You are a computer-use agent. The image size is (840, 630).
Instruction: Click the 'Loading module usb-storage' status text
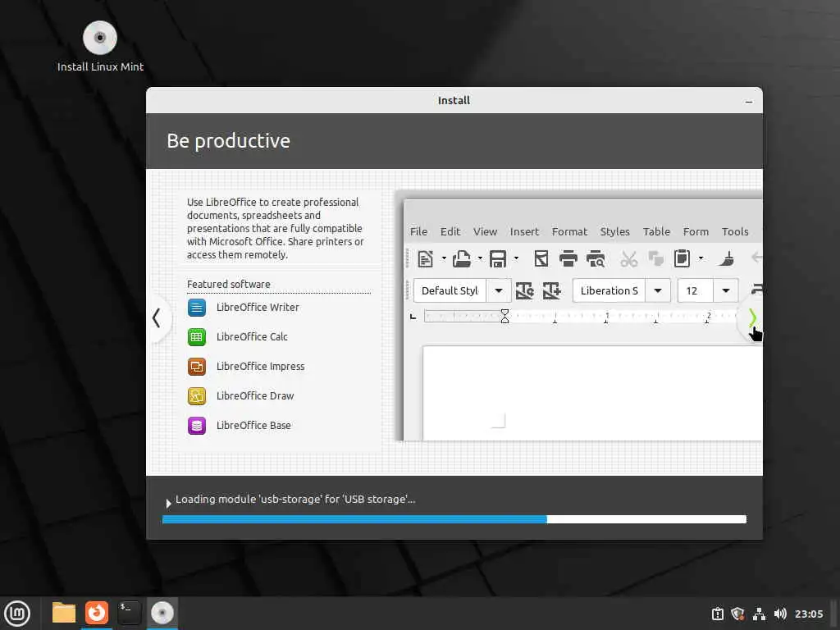(x=295, y=500)
